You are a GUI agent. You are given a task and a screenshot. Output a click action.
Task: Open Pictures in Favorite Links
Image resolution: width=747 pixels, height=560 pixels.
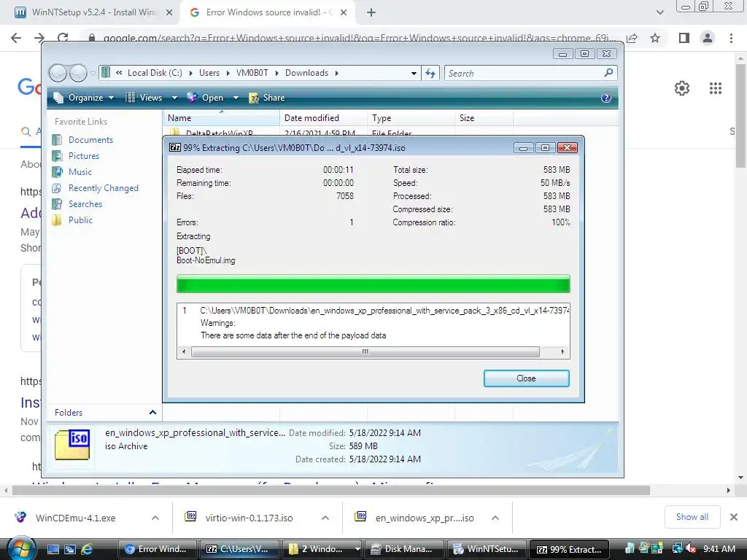pyautogui.click(x=84, y=156)
